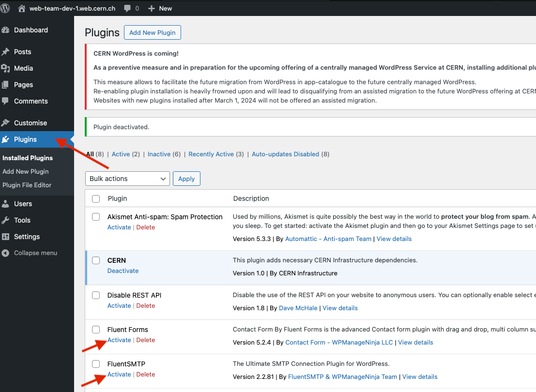Click the Dashboard gauge icon
This screenshot has height=392, width=536.
click(x=5, y=30)
